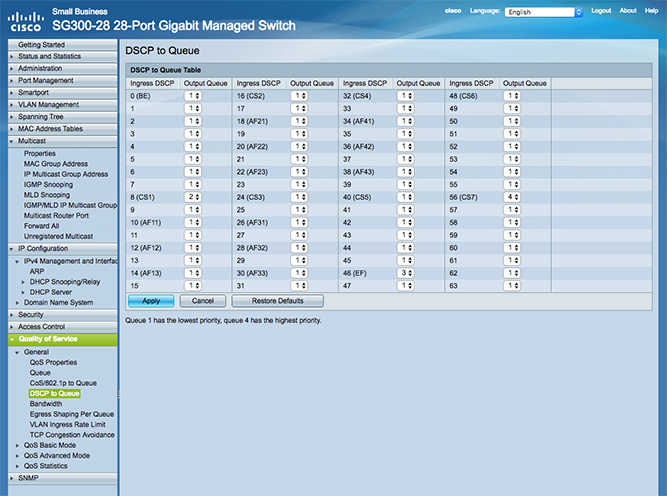Click the Apply button

point(151,300)
